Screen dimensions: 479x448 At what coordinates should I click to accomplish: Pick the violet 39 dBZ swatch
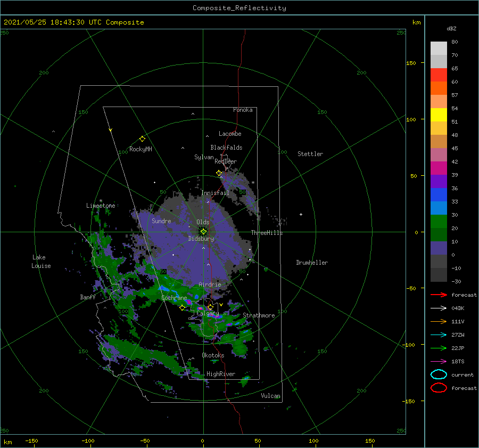coord(439,181)
